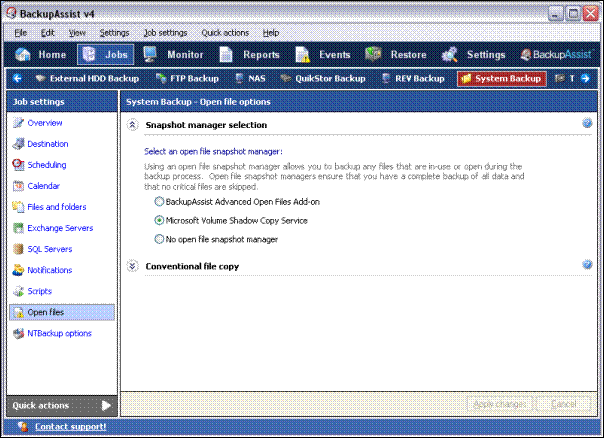Click the REV Backup icon
The width and height of the screenshot is (604, 438).
(386, 79)
